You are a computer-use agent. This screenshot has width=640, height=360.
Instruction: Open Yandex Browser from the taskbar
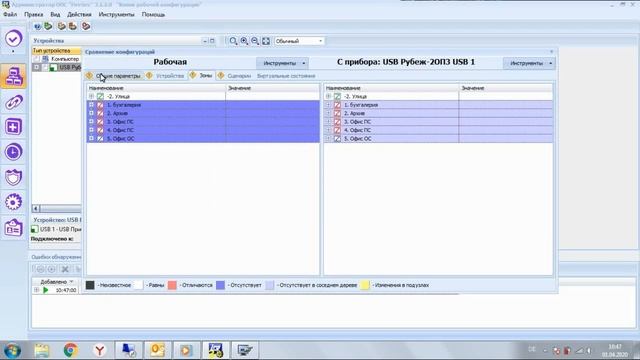point(100,350)
